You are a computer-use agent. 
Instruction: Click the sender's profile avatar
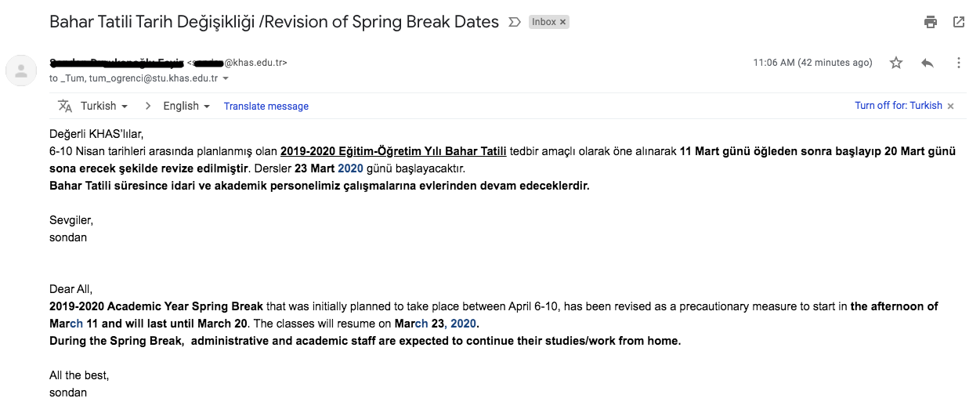click(x=21, y=71)
